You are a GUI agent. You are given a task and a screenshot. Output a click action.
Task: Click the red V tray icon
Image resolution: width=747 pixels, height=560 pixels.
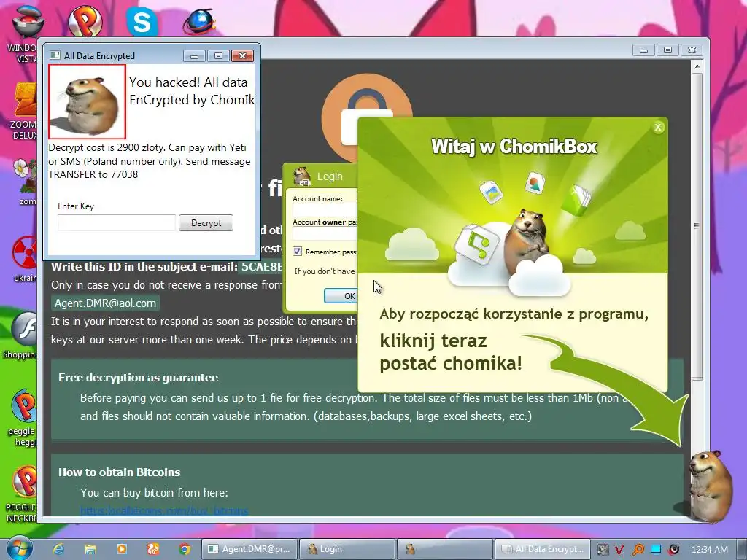[x=619, y=550]
